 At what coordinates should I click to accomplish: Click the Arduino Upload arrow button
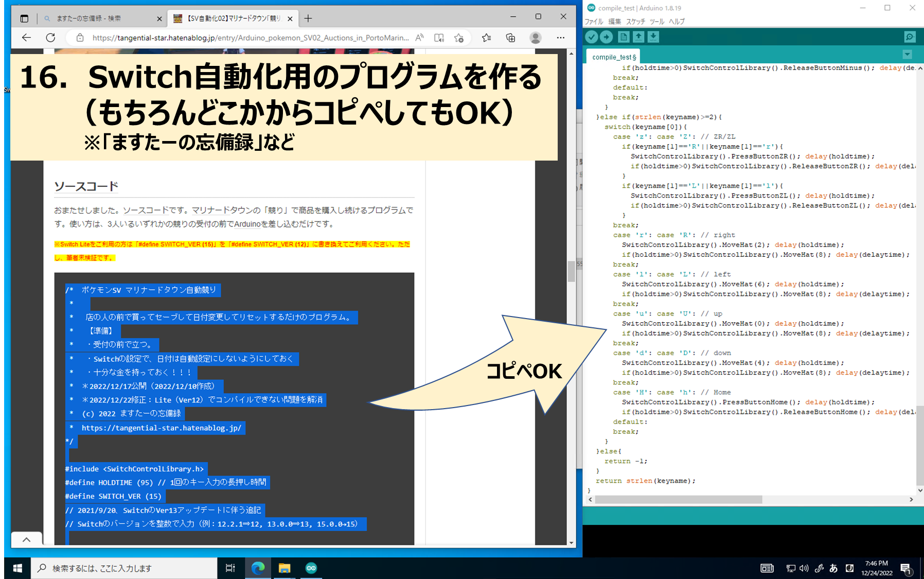tap(607, 37)
